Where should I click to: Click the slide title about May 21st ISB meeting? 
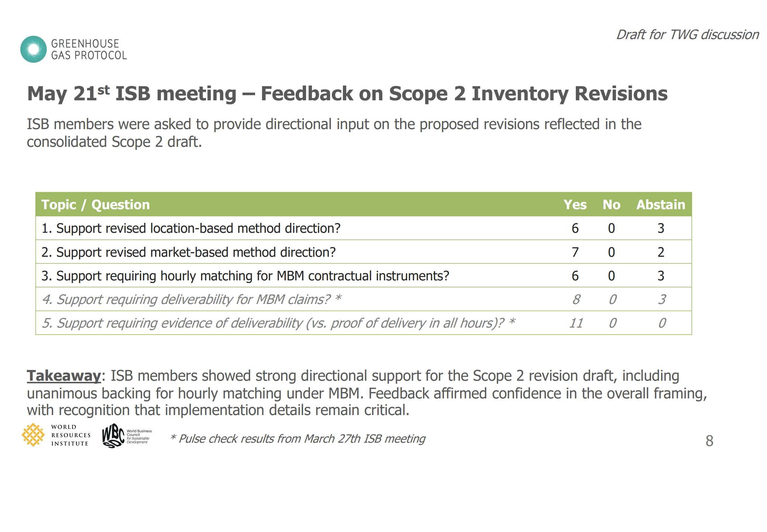[x=347, y=93]
